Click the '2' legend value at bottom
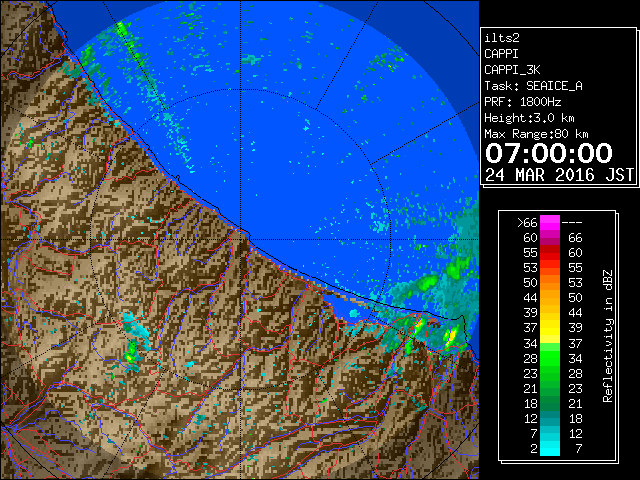Screen dimensions: 640x480 (x=534, y=449)
